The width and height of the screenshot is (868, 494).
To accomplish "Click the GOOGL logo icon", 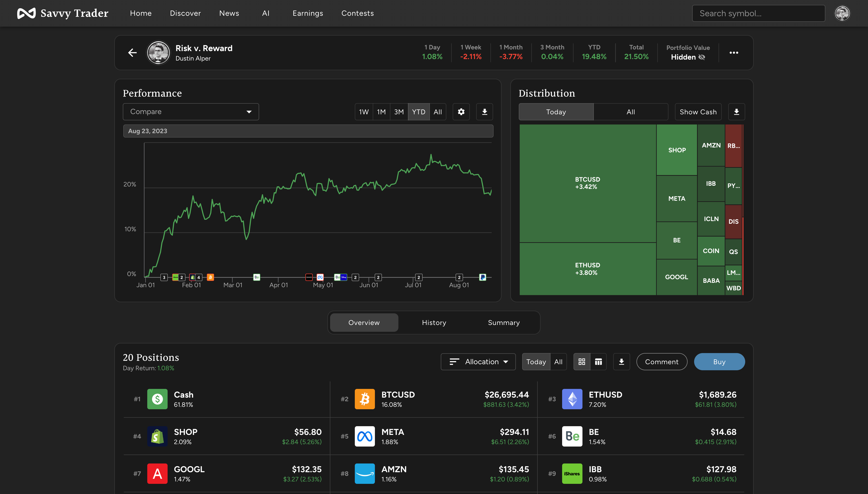I will 157,474.
